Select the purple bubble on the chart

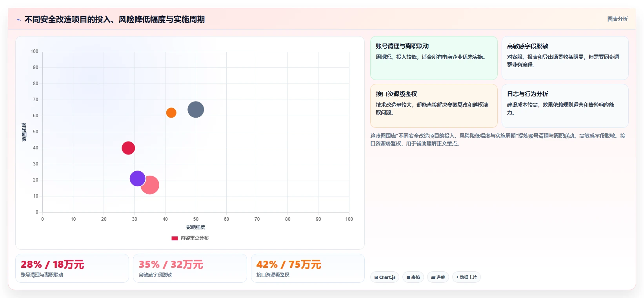tap(137, 178)
